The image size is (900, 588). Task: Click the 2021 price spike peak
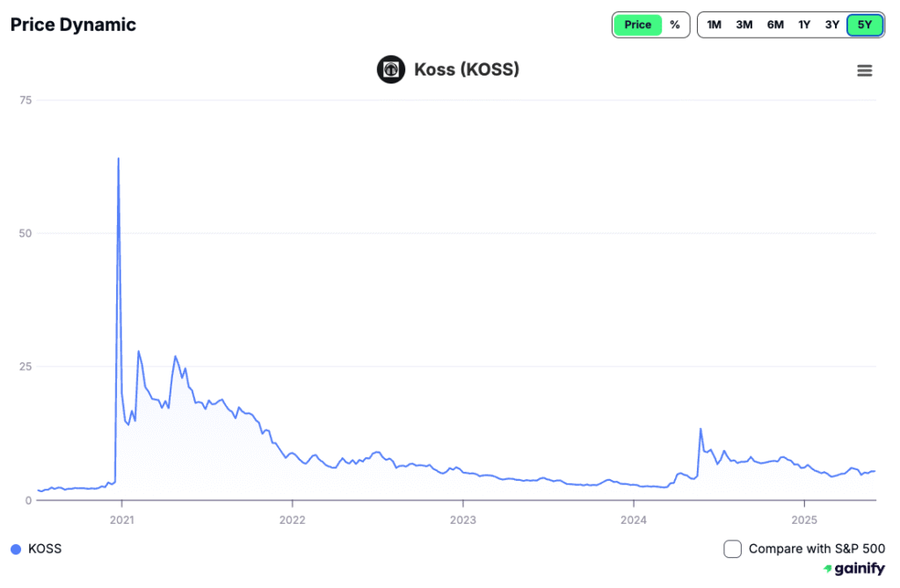119,158
